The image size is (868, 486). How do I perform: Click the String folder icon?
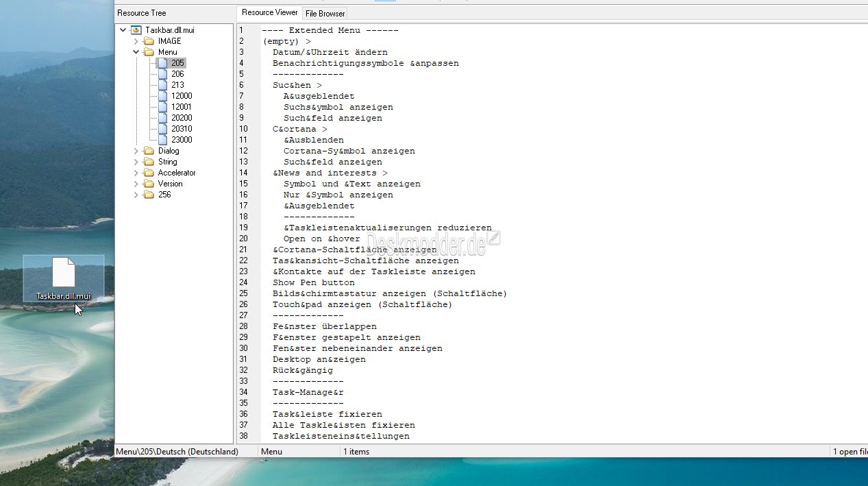pyautogui.click(x=149, y=162)
